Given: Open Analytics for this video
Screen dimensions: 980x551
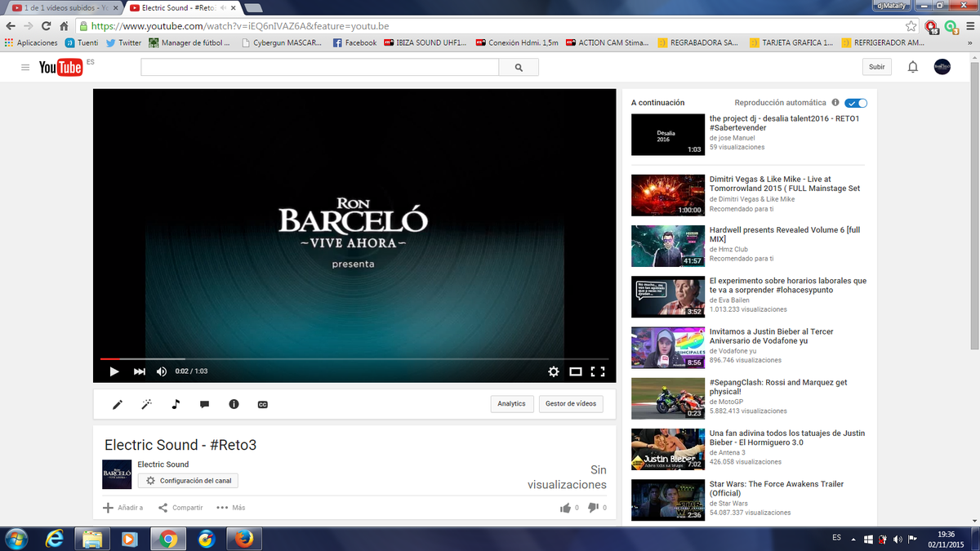Looking at the screenshot, I should click(x=512, y=404).
